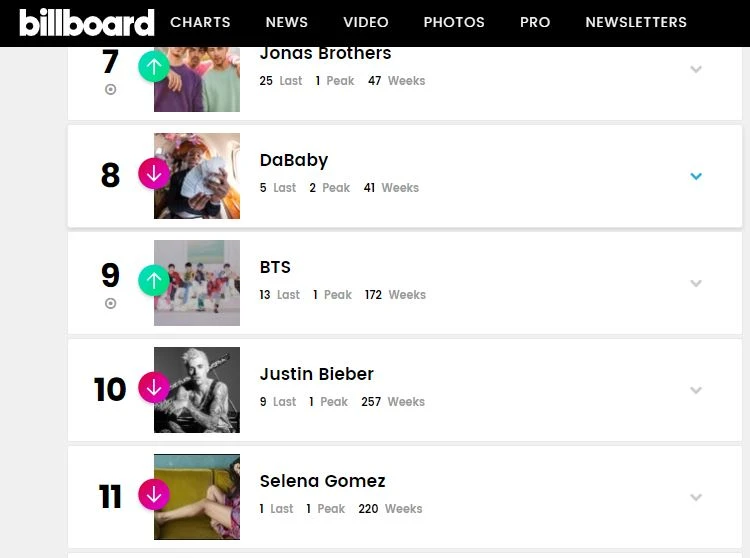Expand the Justin Bieber row chevron
This screenshot has height=558, width=750.
click(x=696, y=390)
